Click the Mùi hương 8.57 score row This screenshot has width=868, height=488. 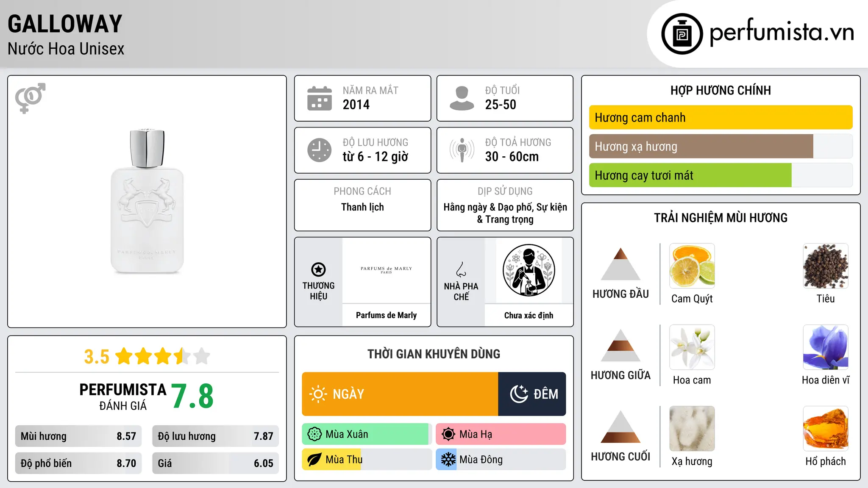click(78, 436)
